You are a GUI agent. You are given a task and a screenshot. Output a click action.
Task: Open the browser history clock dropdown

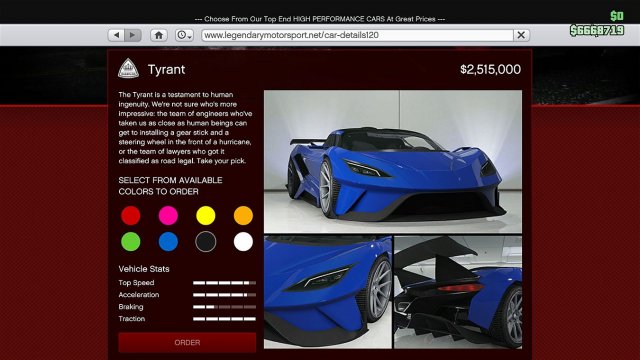click(184, 35)
